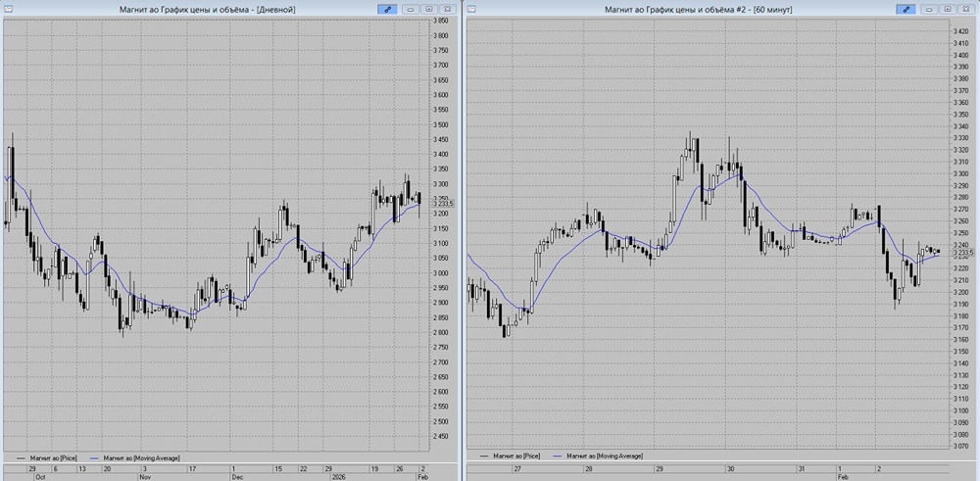980x481 pixels.
Task: Open the window icon menu of the Дневной chart
Action: point(8,10)
